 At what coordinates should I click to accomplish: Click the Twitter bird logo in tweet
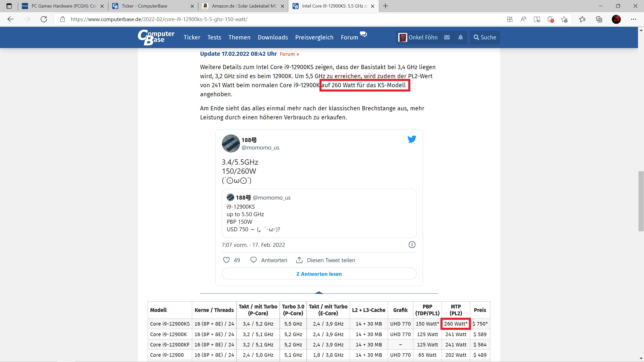(412, 139)
